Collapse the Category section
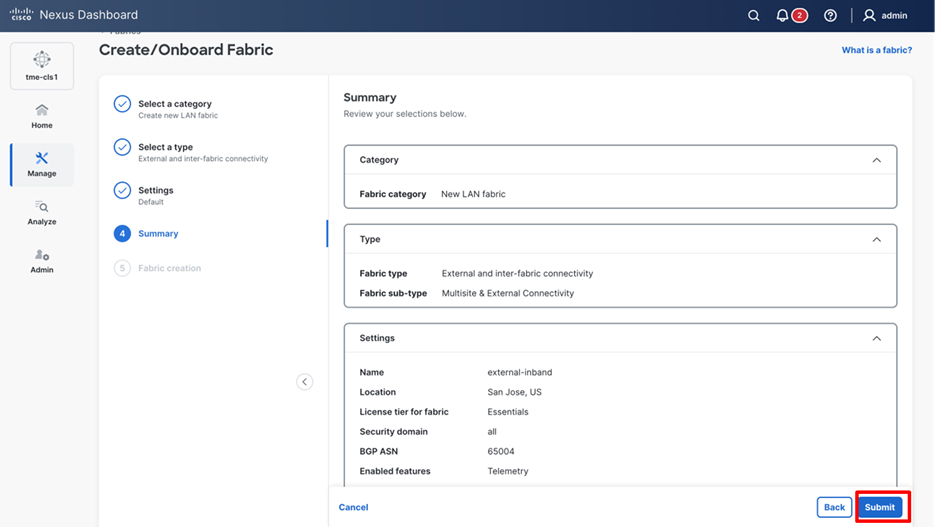 pyautogui.click(x=876, y=160)
